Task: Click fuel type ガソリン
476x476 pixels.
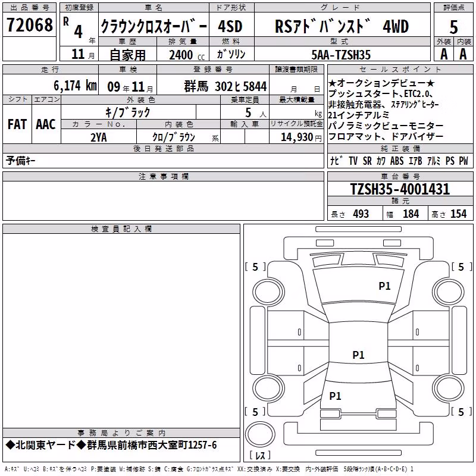Action: (x=231, y=54)
